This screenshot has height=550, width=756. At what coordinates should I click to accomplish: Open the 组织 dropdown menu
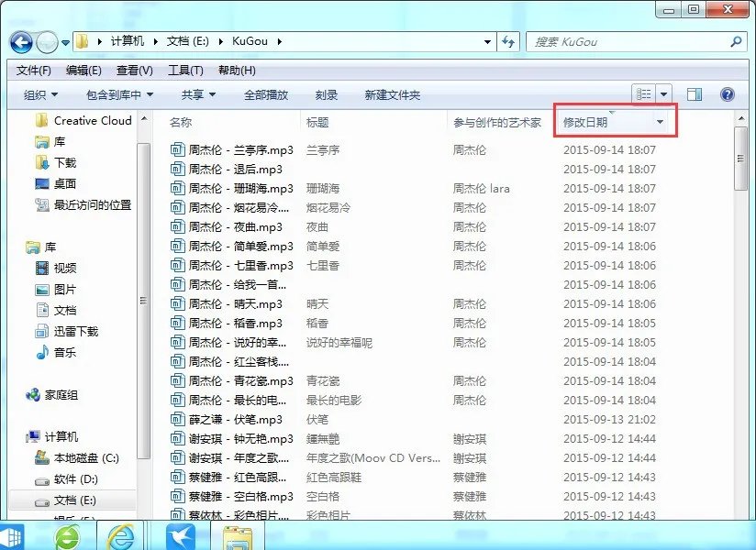click(39, 93)
